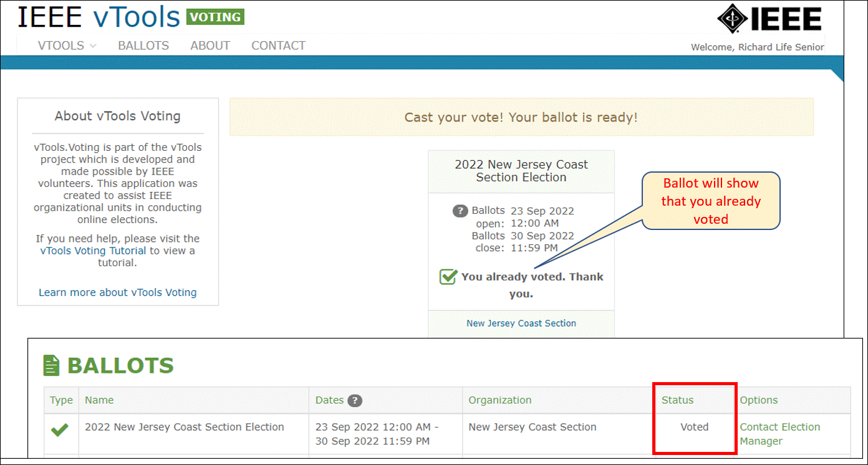Click the checkbox icon beside 'You already voted'
Viewport: 868px width, 465px height.
pyautogui.click(x=448, y=277)
